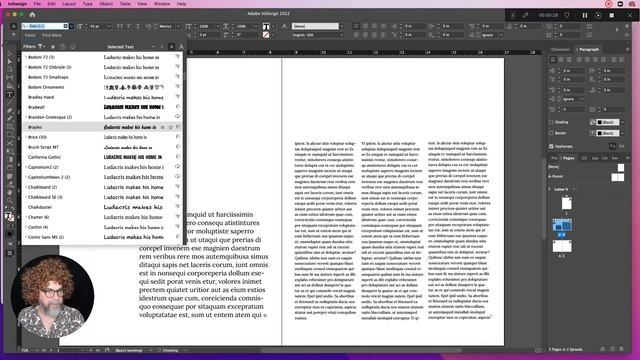Viewport: 640px width, 360px height.
Task: Enable the Border checkbox
Action: (551, 133)
